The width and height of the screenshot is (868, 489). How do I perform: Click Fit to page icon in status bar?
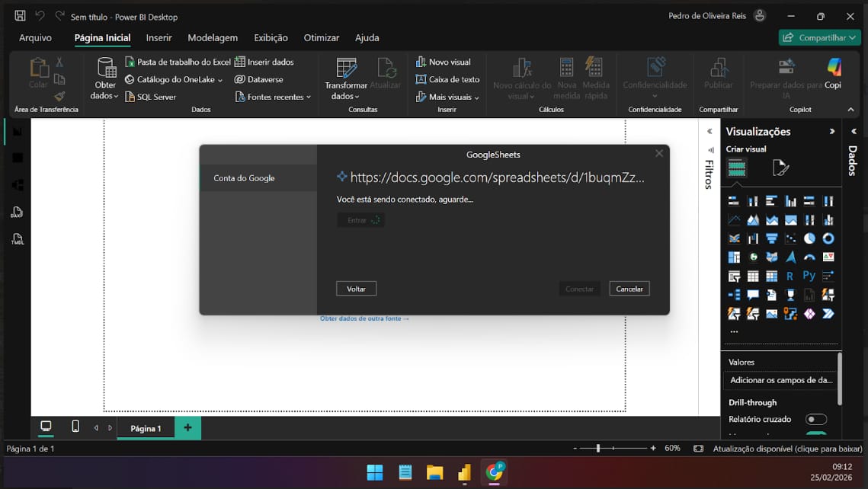click(699, 449)
